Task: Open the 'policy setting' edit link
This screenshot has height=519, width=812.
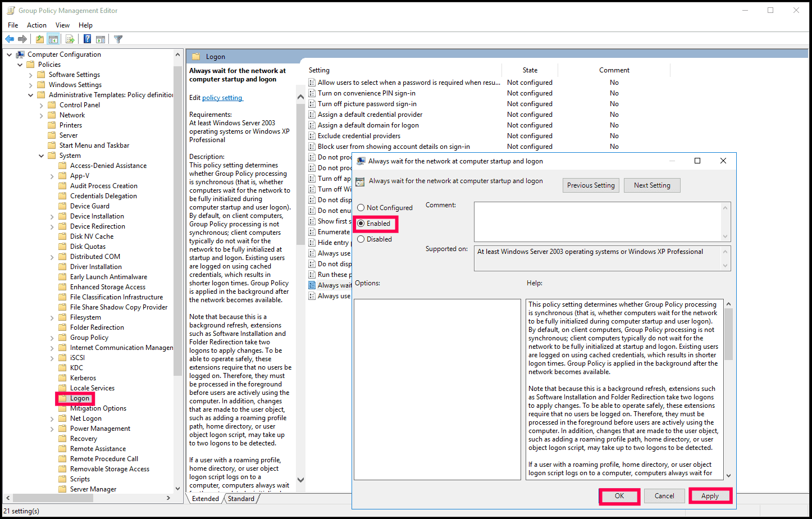Action: [222, 98]
